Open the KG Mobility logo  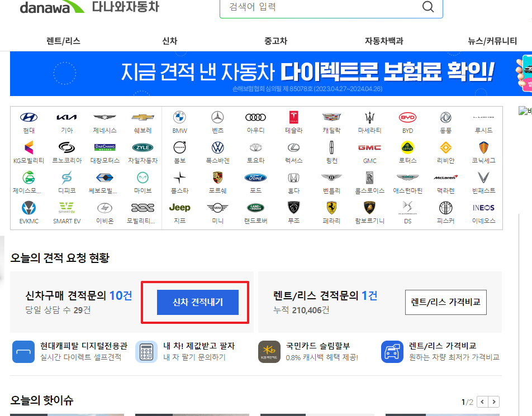[29, 147]
